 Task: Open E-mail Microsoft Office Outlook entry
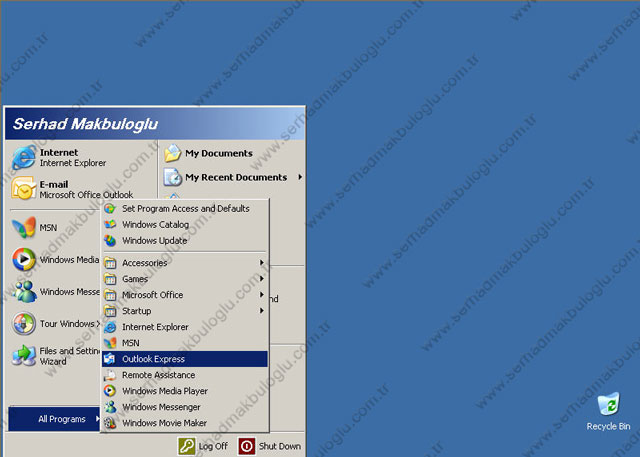tap(82, 189)
